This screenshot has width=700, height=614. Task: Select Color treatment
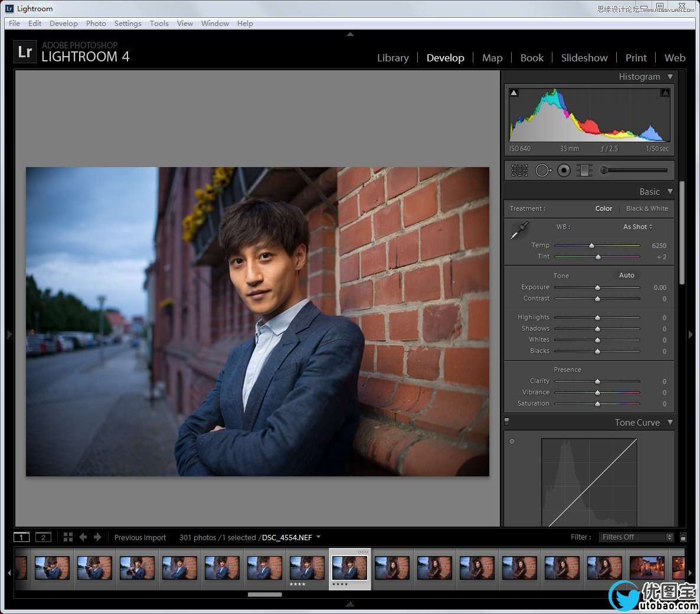click(604, 208)
